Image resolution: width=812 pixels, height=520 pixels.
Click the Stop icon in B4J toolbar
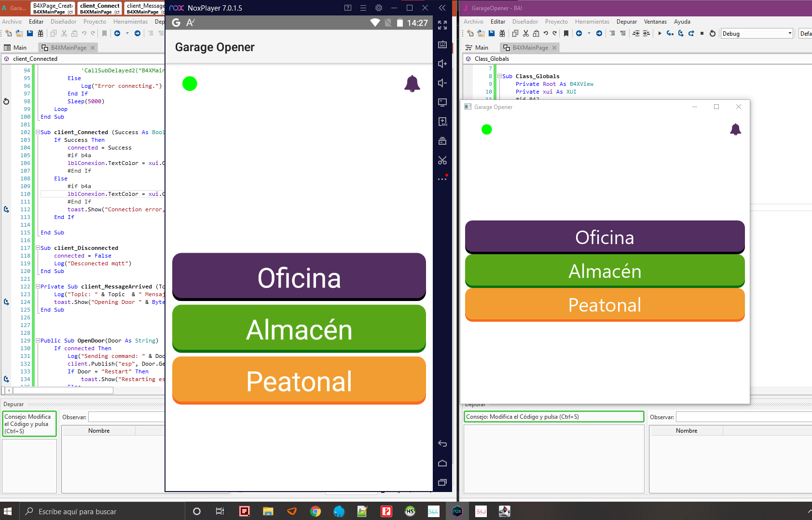coord(702,33)
